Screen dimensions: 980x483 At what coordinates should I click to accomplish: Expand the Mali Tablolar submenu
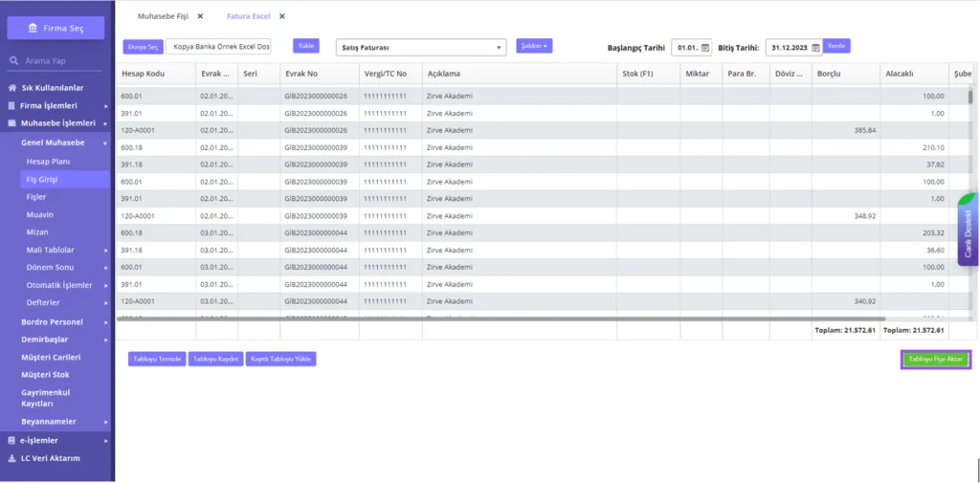[x=105, y=250]
